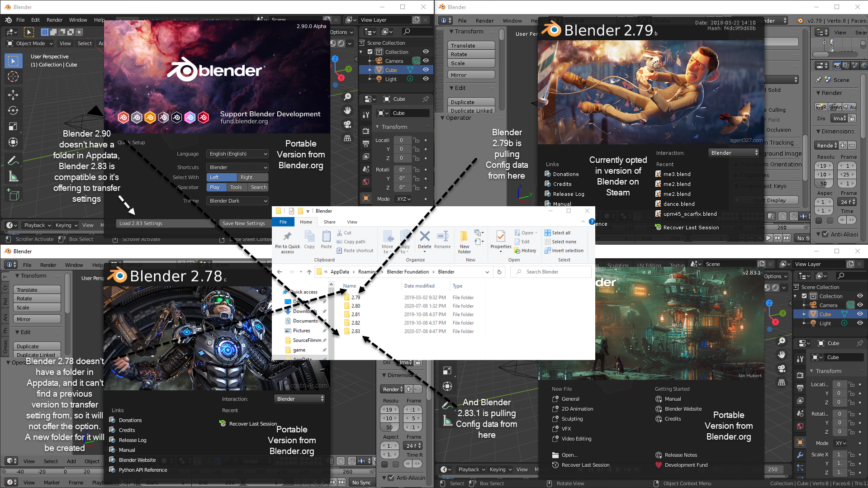868x488 pixels.
Task: Click the pan hand gizmo in Blender 2.83.1 viewport
Action: (x=782, y=355)
